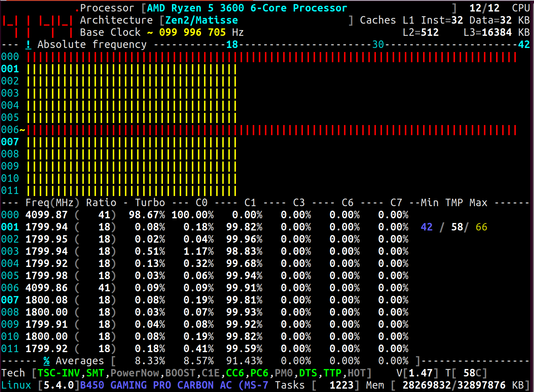534x392 pixels.
Task: Click averages Turbo value 8.33%
Action: click(x=150, y=361)
